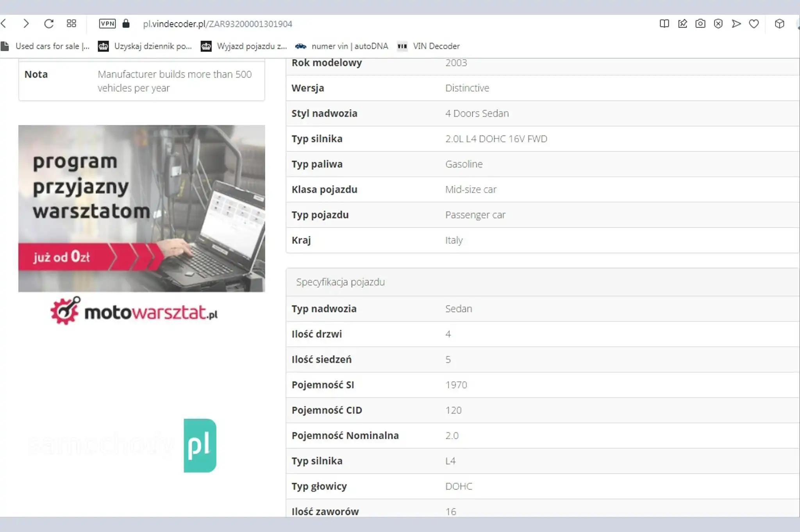The image size is (800, 532).
Task: Select the '4 Doors Sedan' body style value
Action: click(477, 113)
